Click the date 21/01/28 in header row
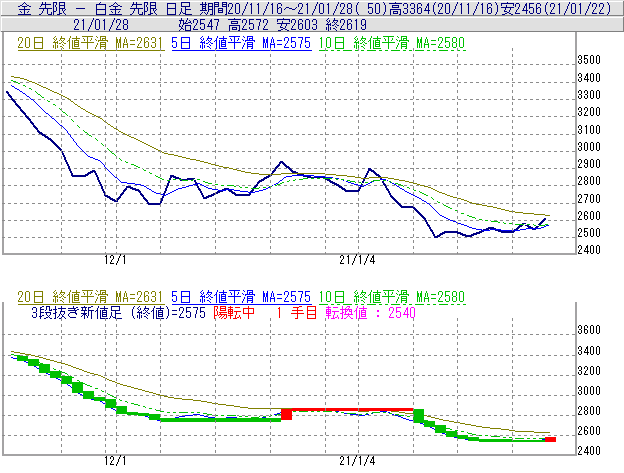Image resolution: width=624 pixels, height=473 pixels. tap(101, 25)
